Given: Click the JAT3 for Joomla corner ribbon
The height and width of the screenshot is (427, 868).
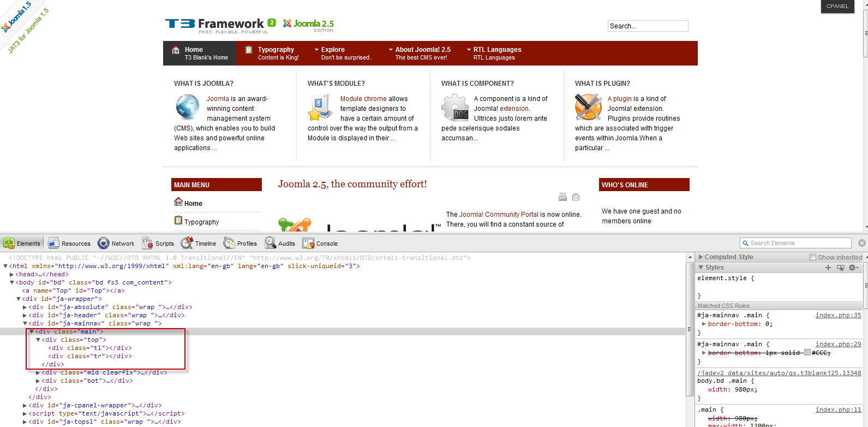Looking at the screenshot, I should (x=25, y=27).
